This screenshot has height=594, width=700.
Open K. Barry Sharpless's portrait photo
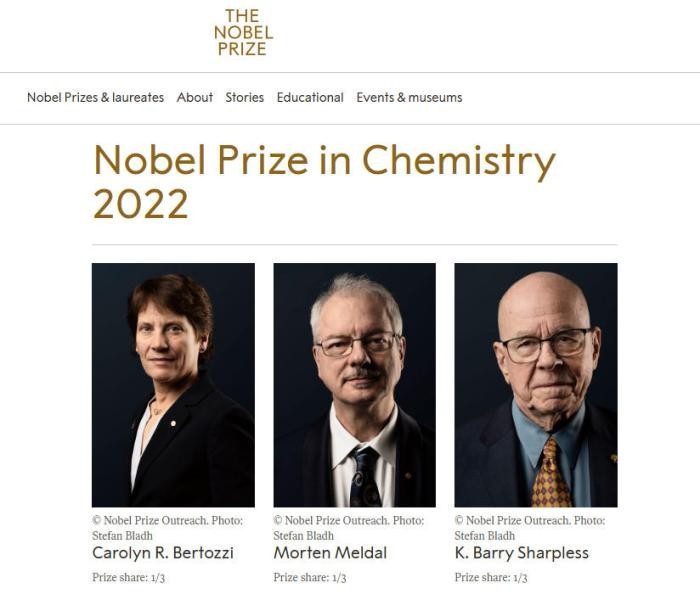coord(536,385)
